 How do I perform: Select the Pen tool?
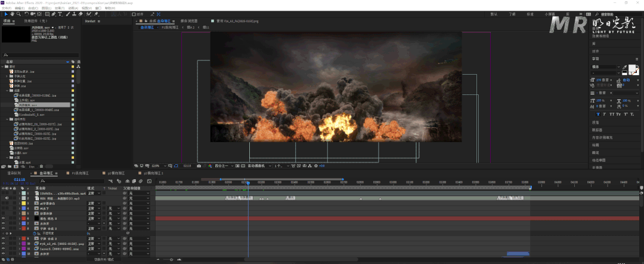(54, 14)
